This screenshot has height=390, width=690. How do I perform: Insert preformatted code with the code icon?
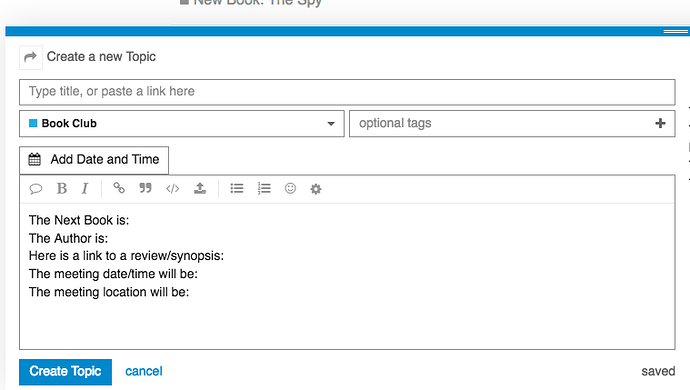(172, 189)
